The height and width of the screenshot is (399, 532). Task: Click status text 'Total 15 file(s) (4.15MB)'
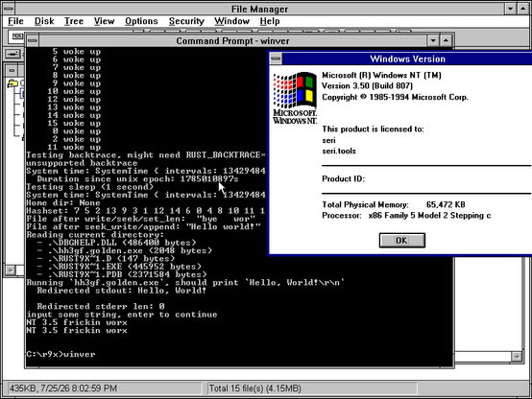255,388
